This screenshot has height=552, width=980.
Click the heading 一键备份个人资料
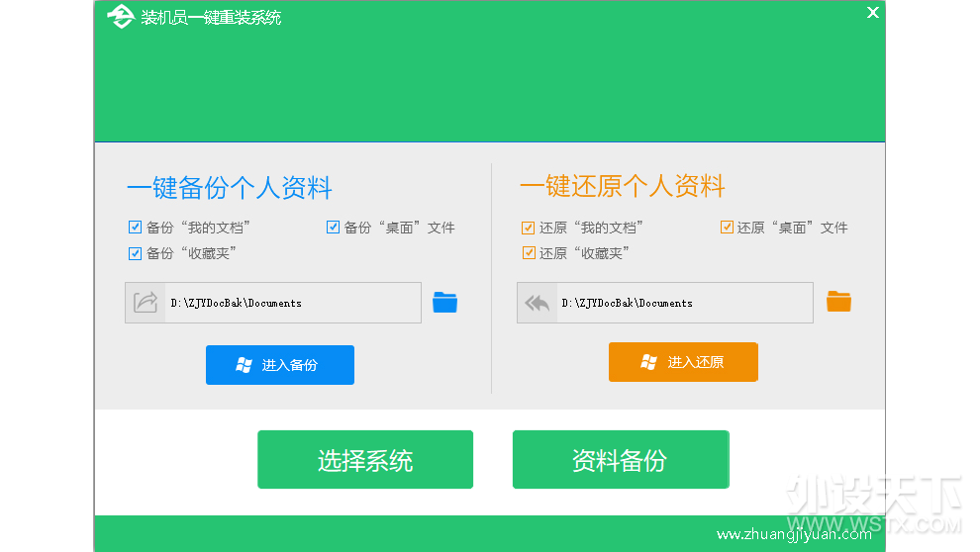(x=230, y=187)
